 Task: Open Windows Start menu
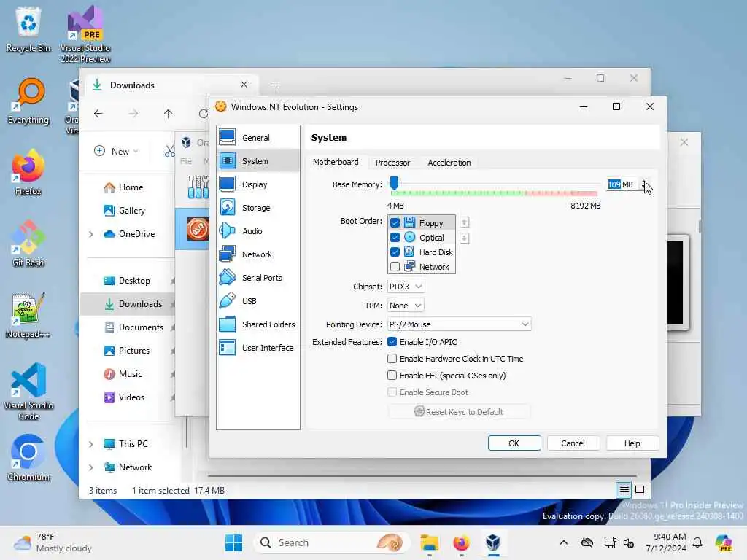pos(233,542)
